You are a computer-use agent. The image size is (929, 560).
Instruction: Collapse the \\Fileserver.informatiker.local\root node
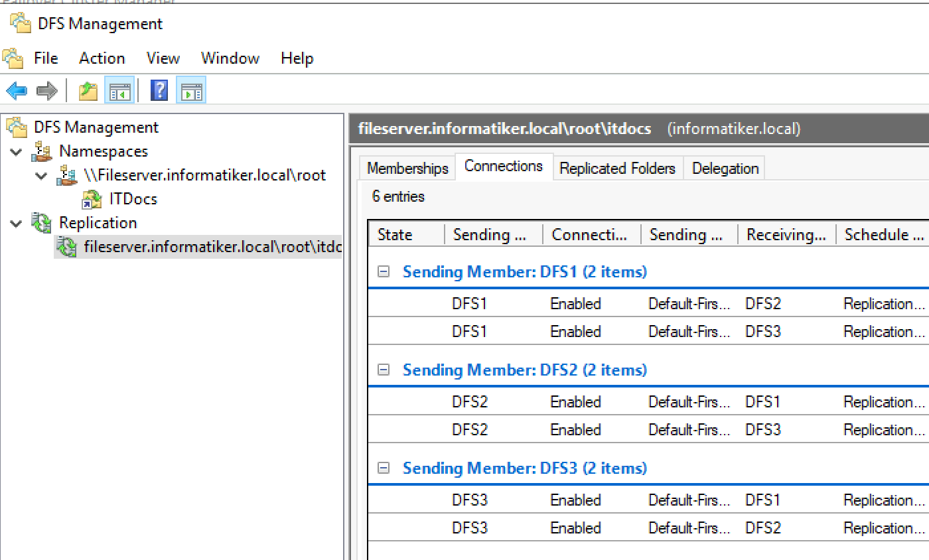tap(42, 176)
